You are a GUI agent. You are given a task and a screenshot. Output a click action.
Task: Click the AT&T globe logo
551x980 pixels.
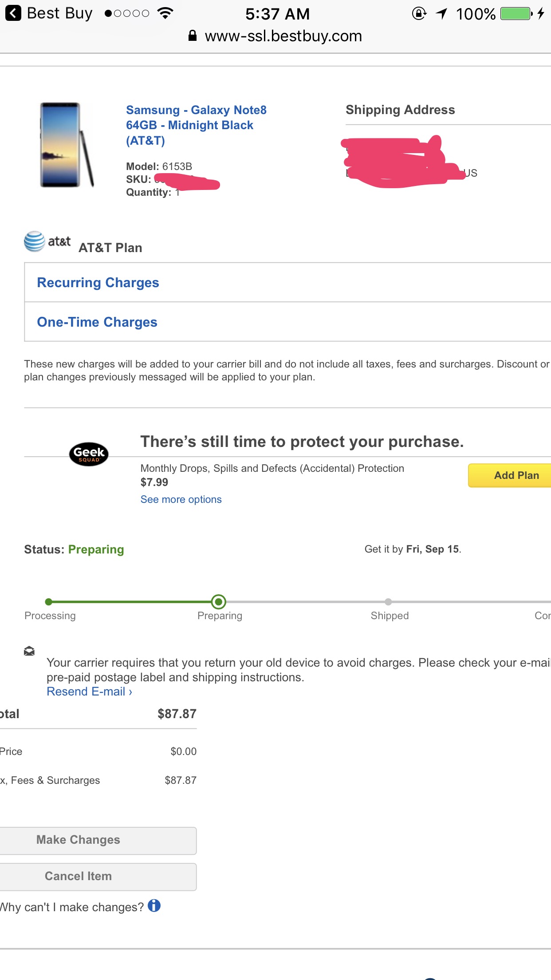pyautogui.click(x=34, y=241)
